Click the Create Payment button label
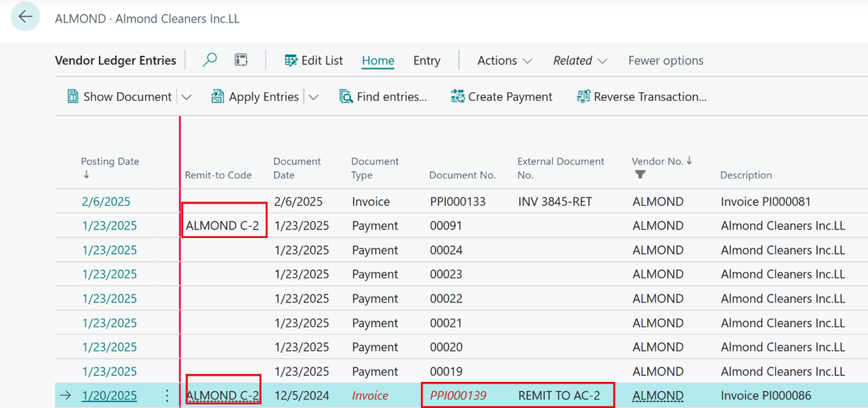Screen dimensions: 868x408 (x=510, y=97)
